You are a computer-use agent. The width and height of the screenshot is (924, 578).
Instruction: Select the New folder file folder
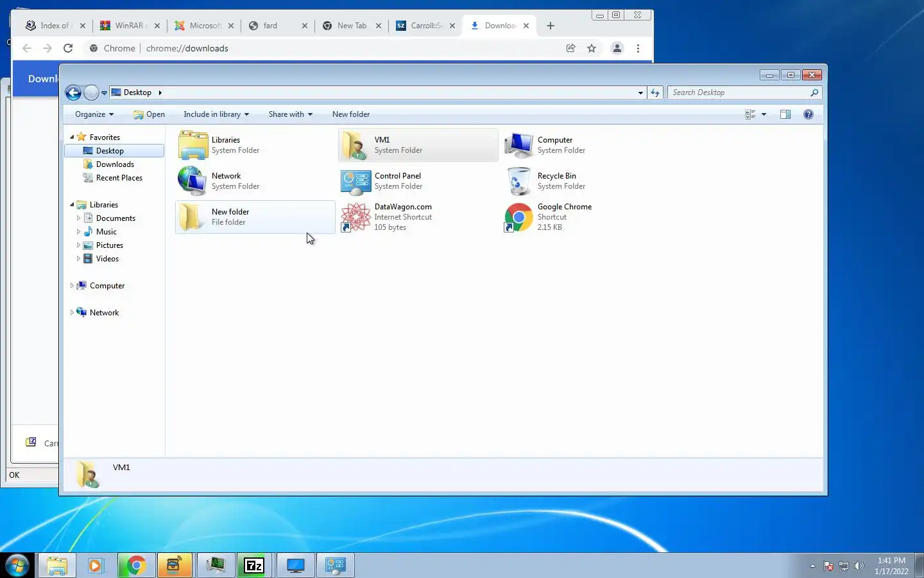coord(255,217)
